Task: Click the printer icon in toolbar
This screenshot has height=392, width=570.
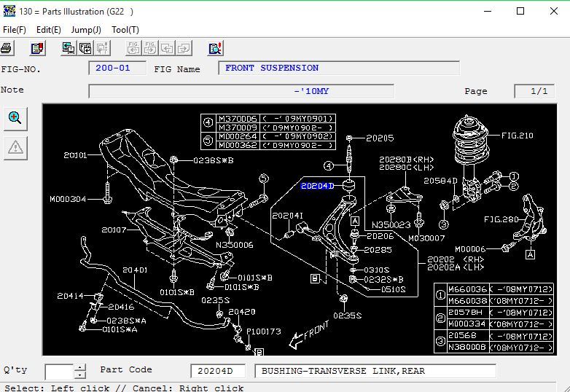Action: (x=6, y=48)
